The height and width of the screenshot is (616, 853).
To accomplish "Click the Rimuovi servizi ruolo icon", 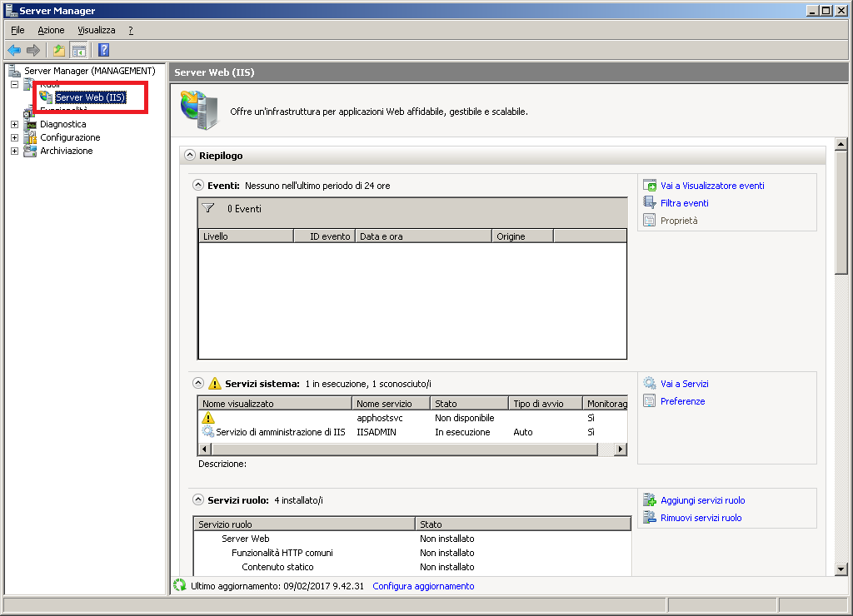I will (650, 518).
